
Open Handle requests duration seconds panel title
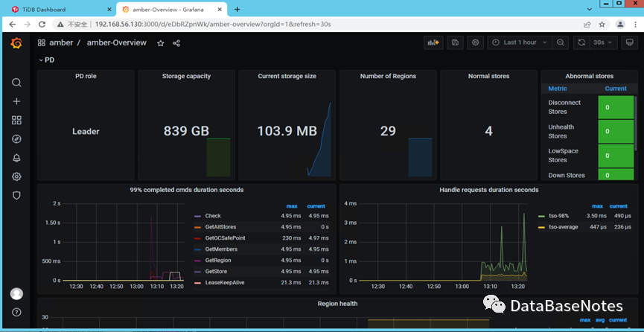[x=489, y=190]
